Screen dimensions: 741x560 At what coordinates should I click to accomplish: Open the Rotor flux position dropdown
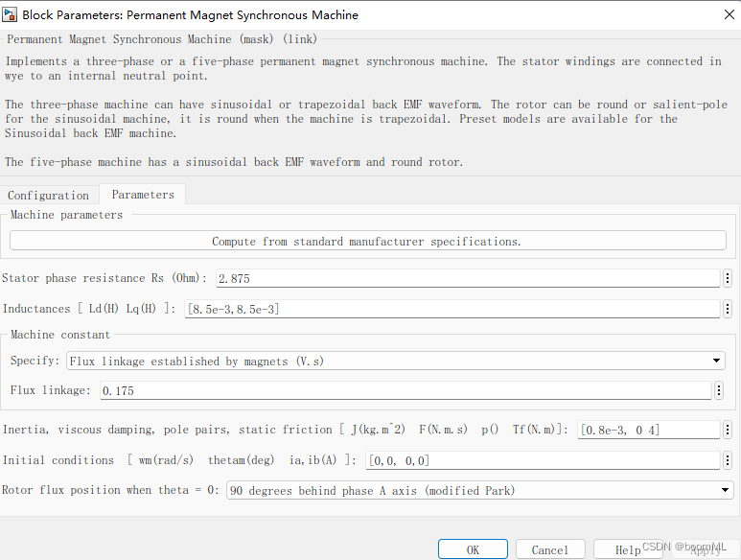pyautogui.click(x=479, y=491)
